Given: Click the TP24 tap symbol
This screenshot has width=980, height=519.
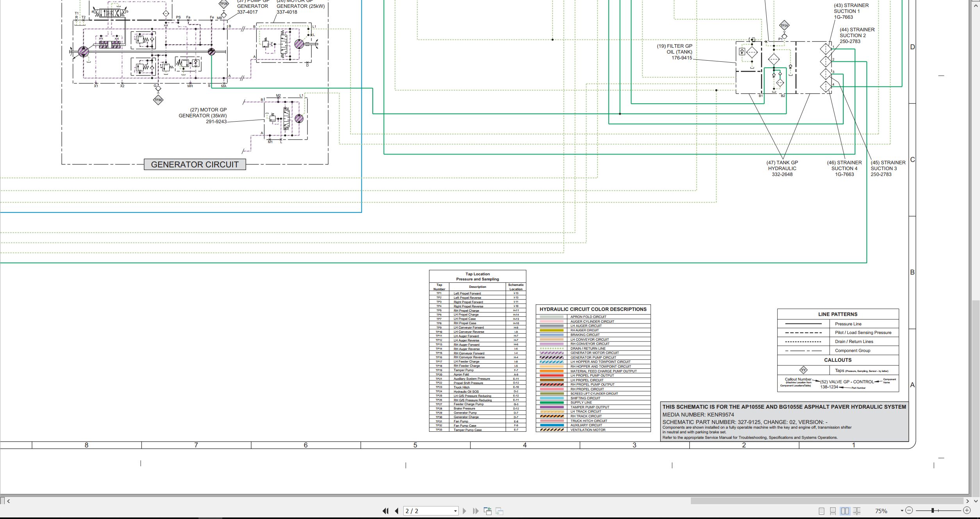Looking at the screenshot, I should 784,26.
